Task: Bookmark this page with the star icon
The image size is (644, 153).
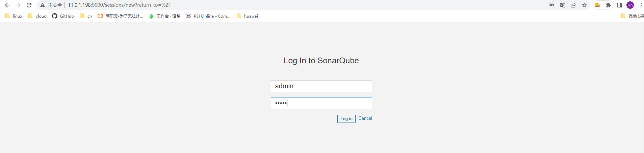Action: [x=584, y=5]
